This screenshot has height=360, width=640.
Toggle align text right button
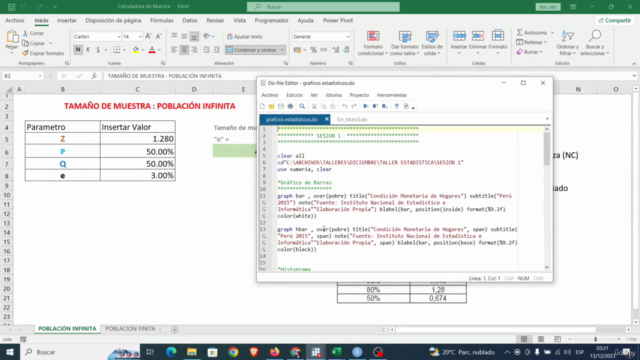[194, 50]
